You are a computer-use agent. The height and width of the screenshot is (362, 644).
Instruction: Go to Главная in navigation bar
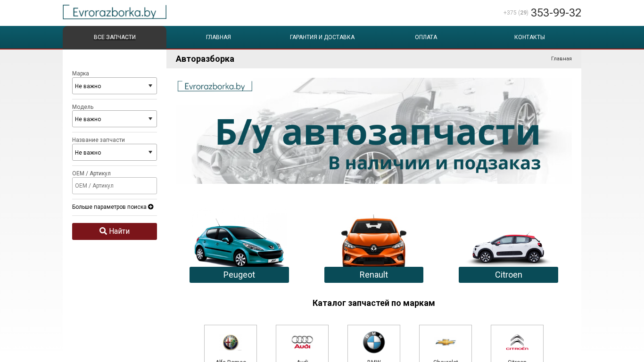218,37
